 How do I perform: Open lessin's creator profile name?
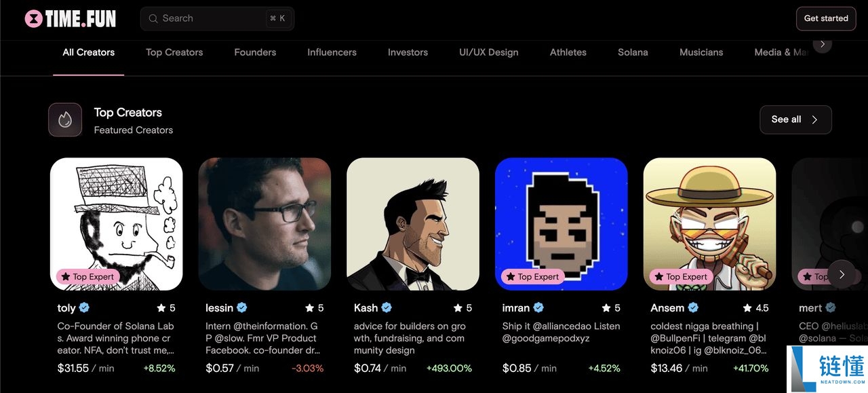(x=219, y=307)
